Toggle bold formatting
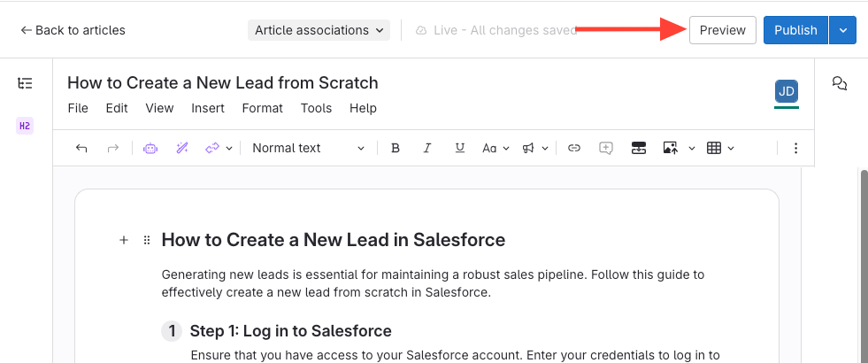Viewport: 868px width, 363px height. click(396, 148)
